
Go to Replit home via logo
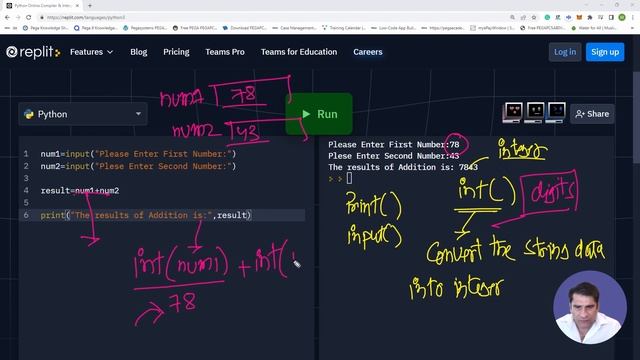tap(33, 52)
